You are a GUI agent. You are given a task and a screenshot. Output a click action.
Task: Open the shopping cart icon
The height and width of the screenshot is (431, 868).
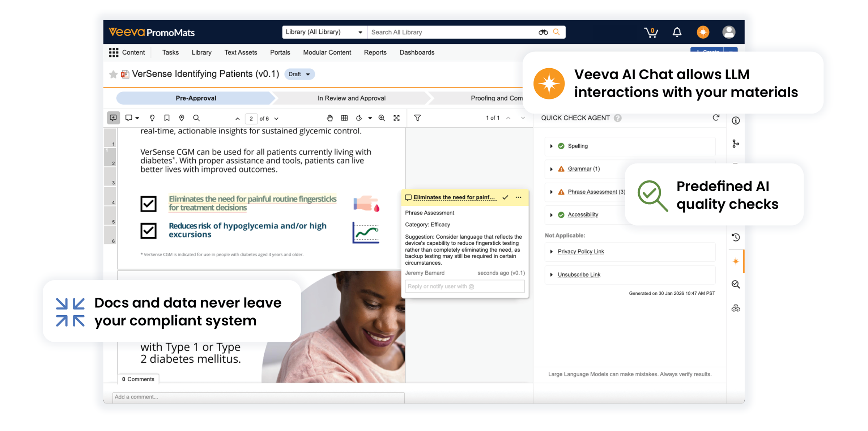click(x=651, y=32)
